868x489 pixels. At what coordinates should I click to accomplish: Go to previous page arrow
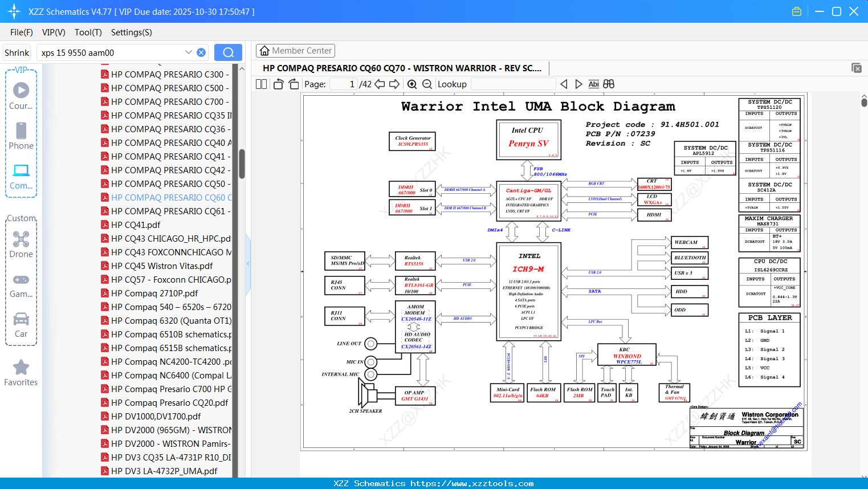tap(380, 84)
